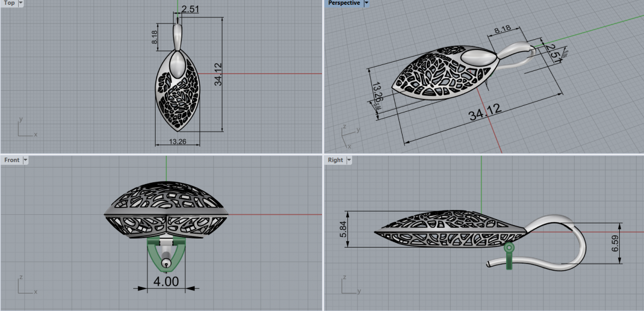Screen dimensions: 644x311
Task: Select the vertical 34.12 dimension in Top view
Action: 218,74
